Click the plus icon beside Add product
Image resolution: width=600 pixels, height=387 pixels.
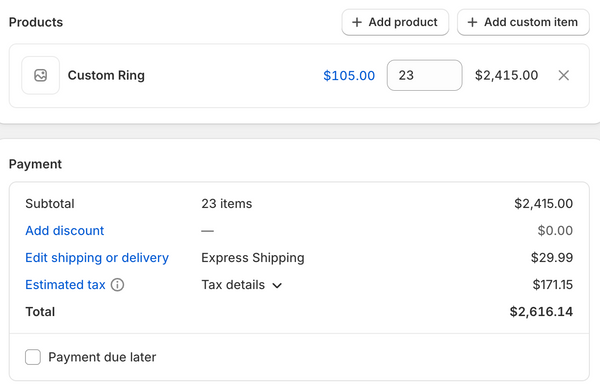tap(357, 22)
